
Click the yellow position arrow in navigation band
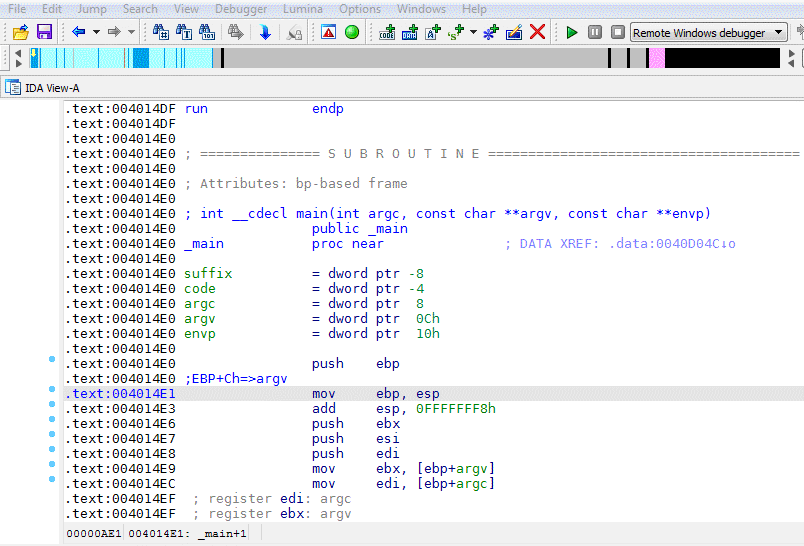(x=33, y=52)
